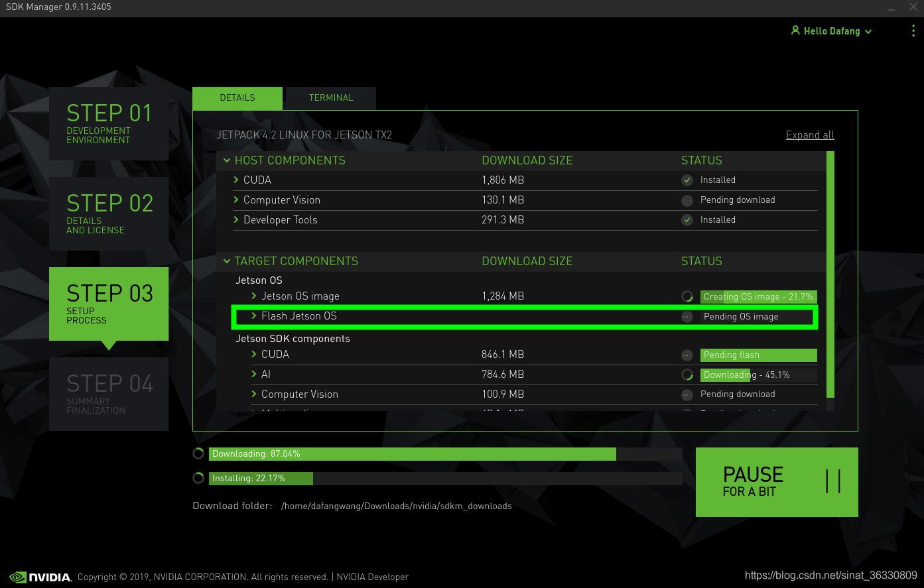Screen dimensions: 924x588
Task: Go to Step 02 Details and License
Action: click(109, 213)
